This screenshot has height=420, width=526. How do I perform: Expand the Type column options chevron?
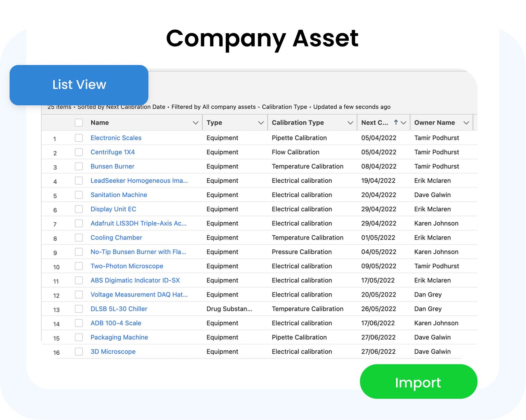(261, 123)
